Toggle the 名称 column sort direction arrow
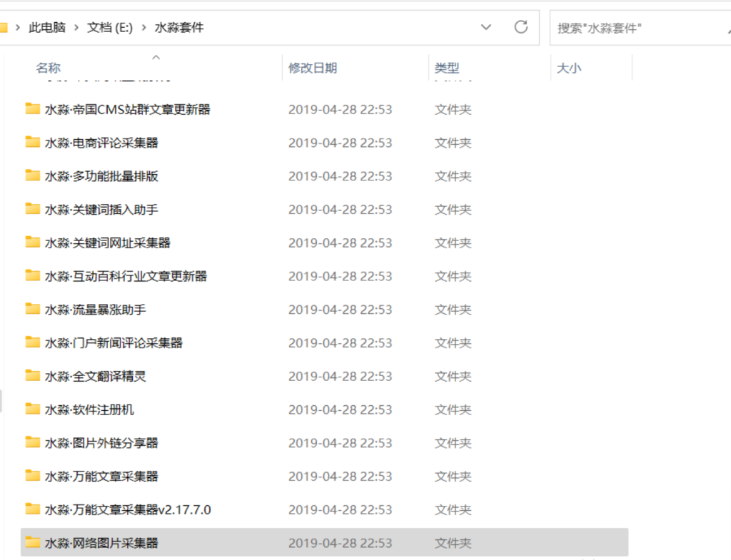The image size is (731, 560). (156, 57)
